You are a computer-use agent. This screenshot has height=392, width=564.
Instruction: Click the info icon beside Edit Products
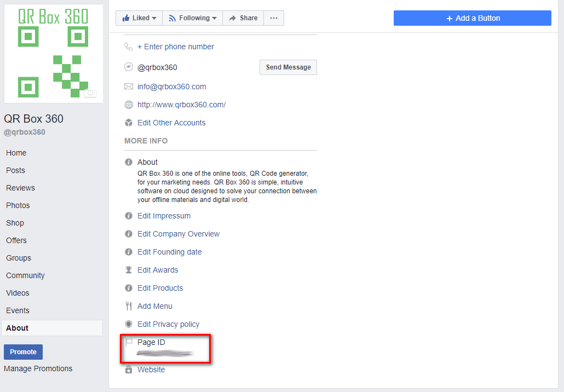[x=129, y=288]
